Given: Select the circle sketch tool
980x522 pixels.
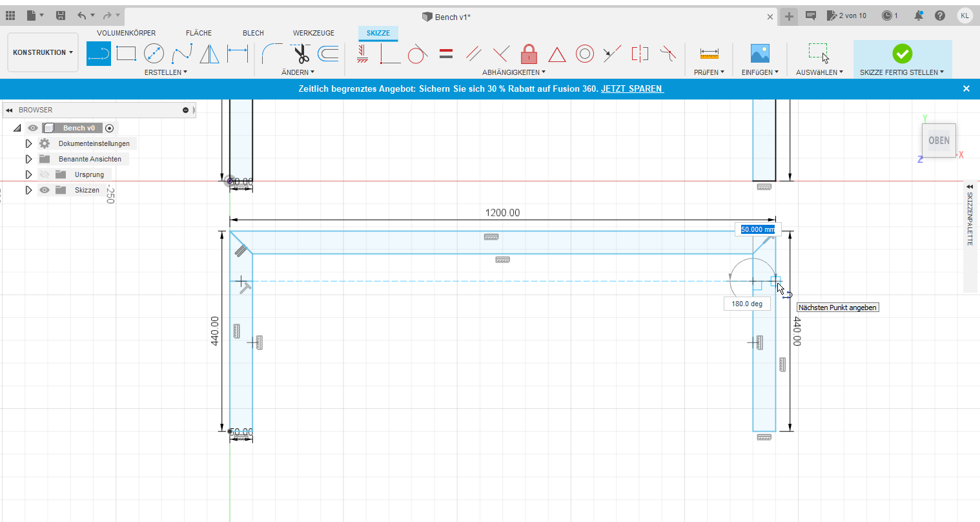Looking at the screenshot, I should pyautogui.click(x=154, y=54).
